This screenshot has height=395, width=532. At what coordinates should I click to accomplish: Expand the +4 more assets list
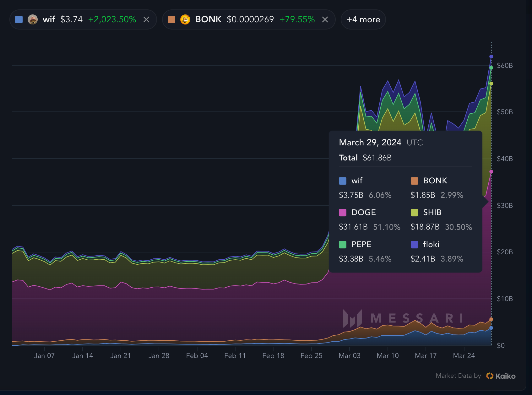(363, 19)
